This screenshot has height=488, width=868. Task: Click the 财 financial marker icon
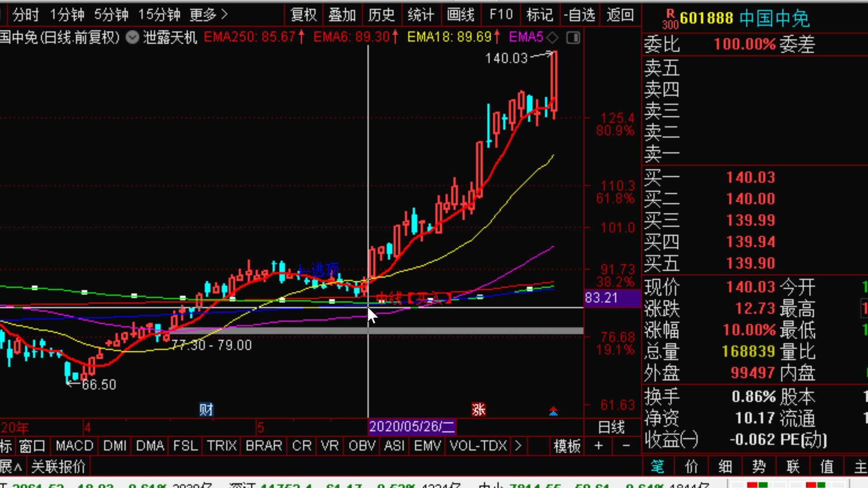206,409
